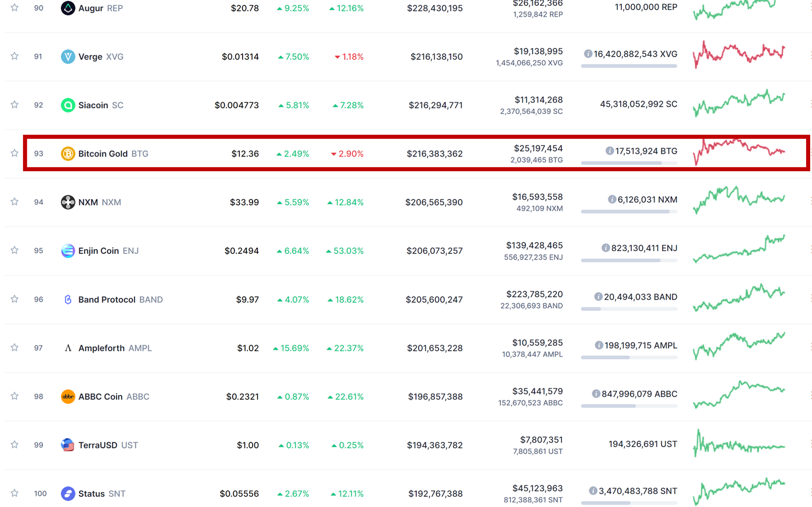
Task: Open info icon beside 823,130,411 ENJ supply
Action: (x=605, y=248)
